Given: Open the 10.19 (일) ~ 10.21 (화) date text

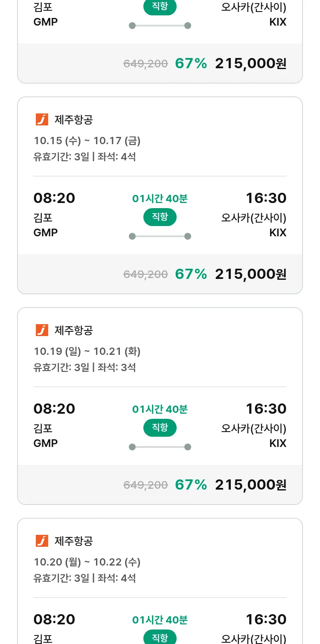Looking at the screenshot, I should coord(87,351).
